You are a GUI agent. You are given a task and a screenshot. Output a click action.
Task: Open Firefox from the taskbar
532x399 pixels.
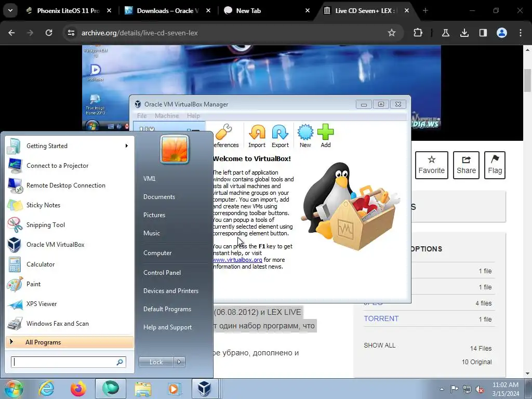point(78,389)
